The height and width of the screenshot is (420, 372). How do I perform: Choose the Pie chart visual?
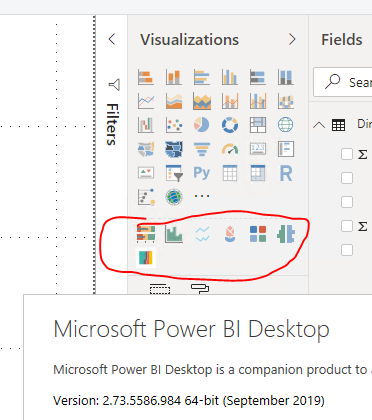[202, 125]
